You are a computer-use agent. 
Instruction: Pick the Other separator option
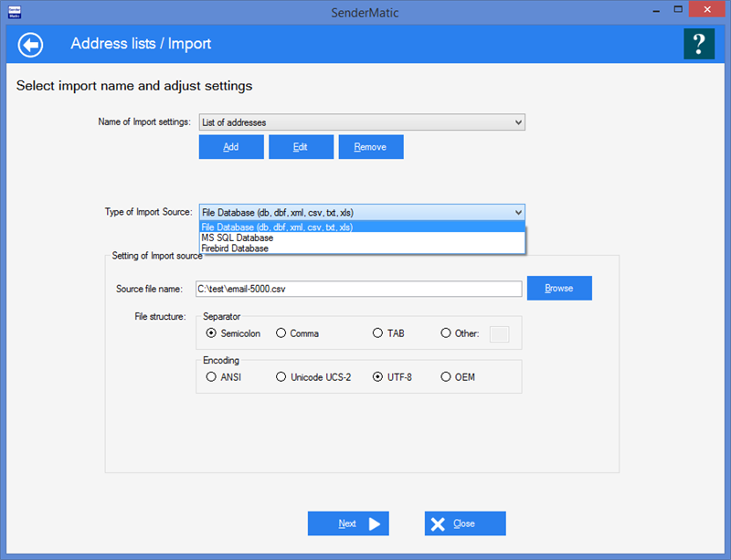click(x=446, y=333)
